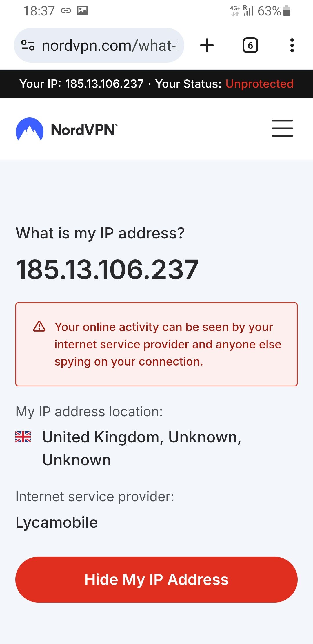The width and height of the screenshot is (313, 644).
Task: Open the browser three-dot overflow menu
Action: tap(292, 46)
